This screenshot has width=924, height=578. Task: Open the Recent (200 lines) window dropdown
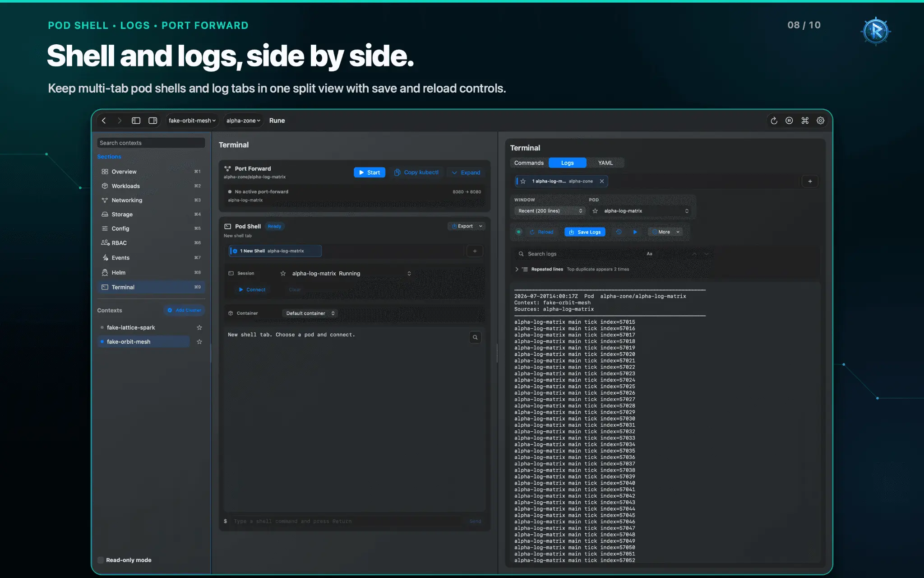click(x=550, y=211)
